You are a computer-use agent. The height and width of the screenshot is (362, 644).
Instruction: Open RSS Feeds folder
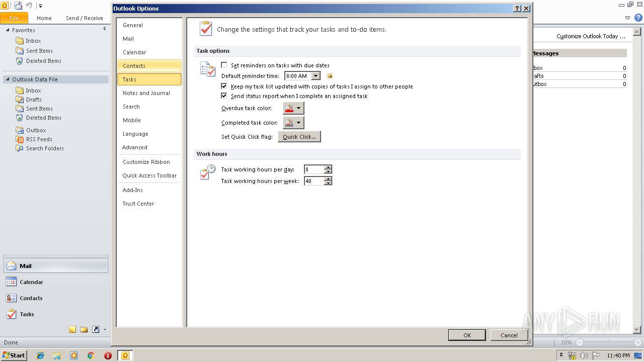[x=39, y=139]
